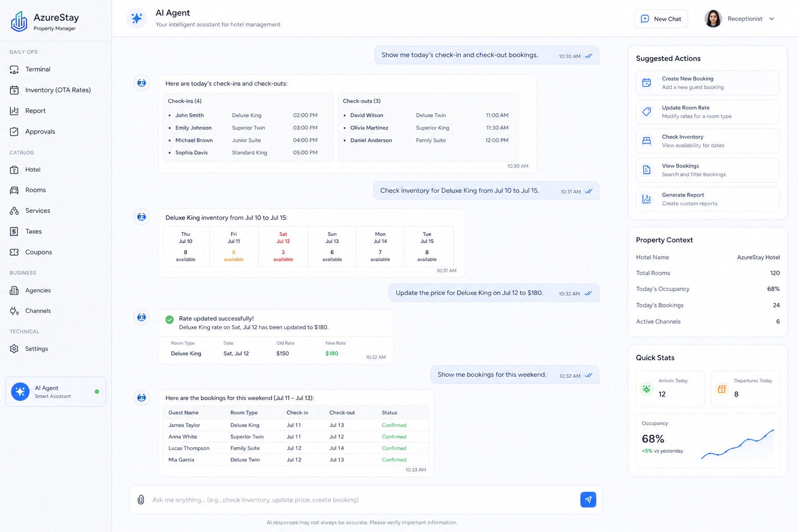798x532 pixels.
Task: Navigate to Channels in sidebar
Action: (38, 311)
